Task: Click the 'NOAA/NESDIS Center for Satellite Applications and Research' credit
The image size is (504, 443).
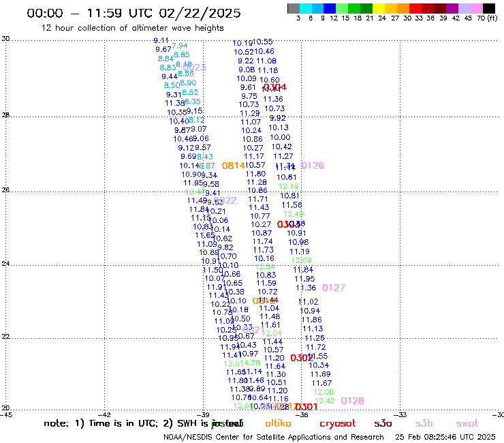Action: click(274, 438)
